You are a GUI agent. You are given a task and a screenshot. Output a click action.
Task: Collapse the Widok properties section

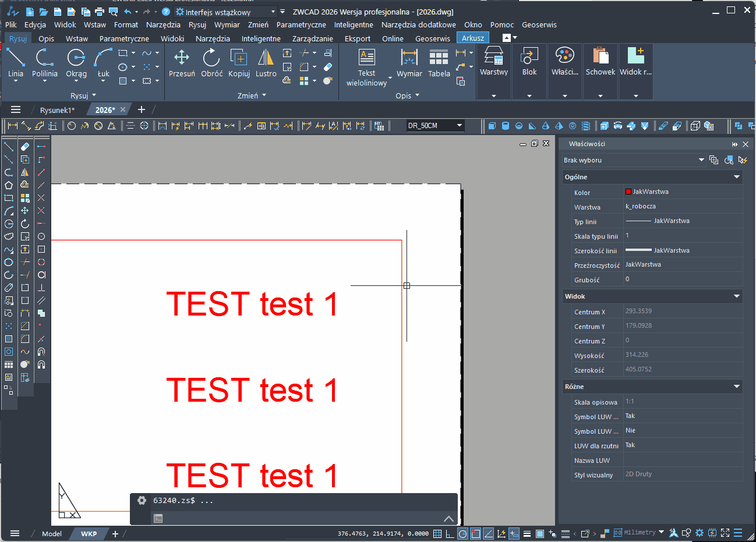(x=737, y=296)
